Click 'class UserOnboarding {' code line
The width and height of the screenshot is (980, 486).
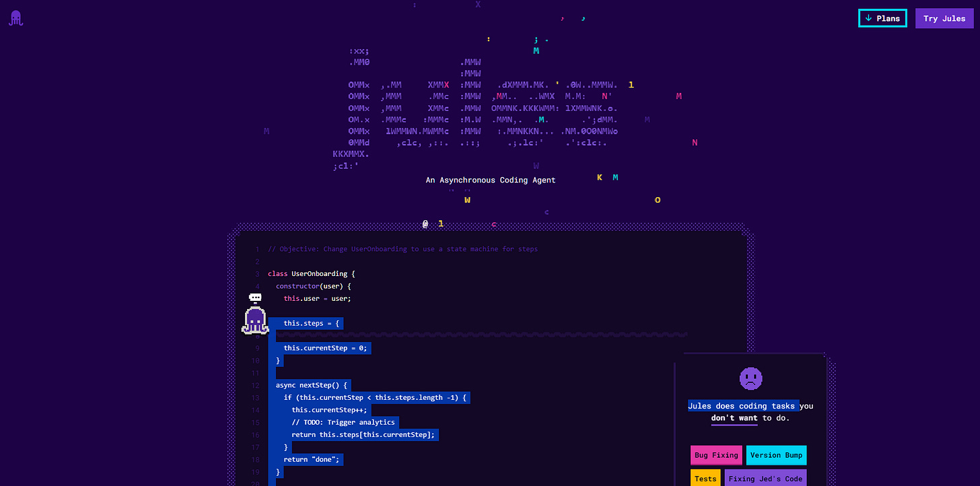[311, 274]
